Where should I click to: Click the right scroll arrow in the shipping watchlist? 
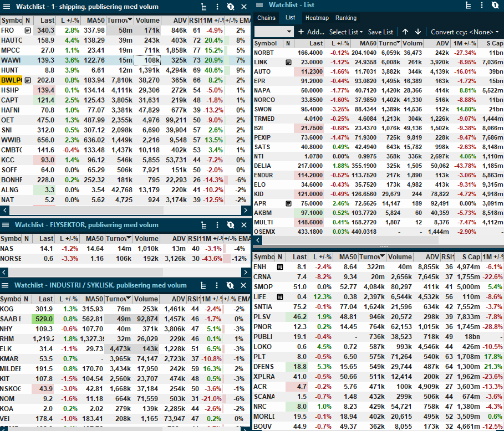(x=246, y=211)
